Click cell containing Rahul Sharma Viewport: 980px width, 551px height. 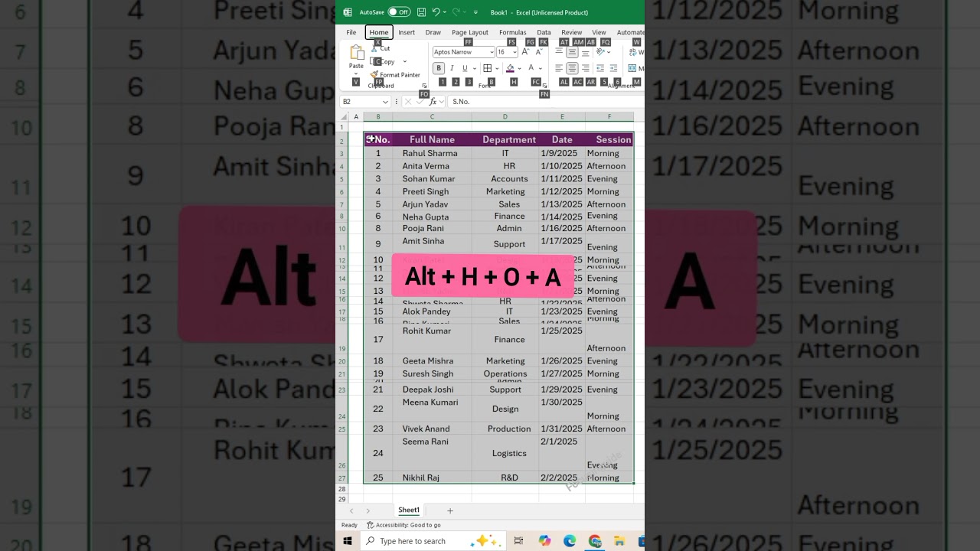430,153
